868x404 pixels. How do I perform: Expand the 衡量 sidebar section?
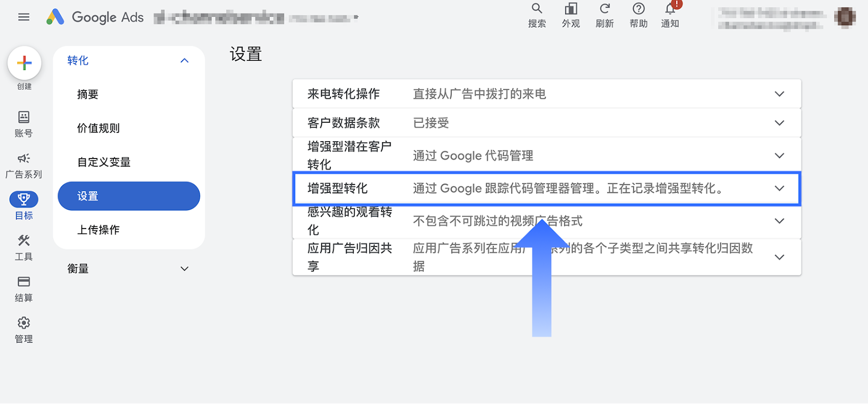click(x=184, y=269)
